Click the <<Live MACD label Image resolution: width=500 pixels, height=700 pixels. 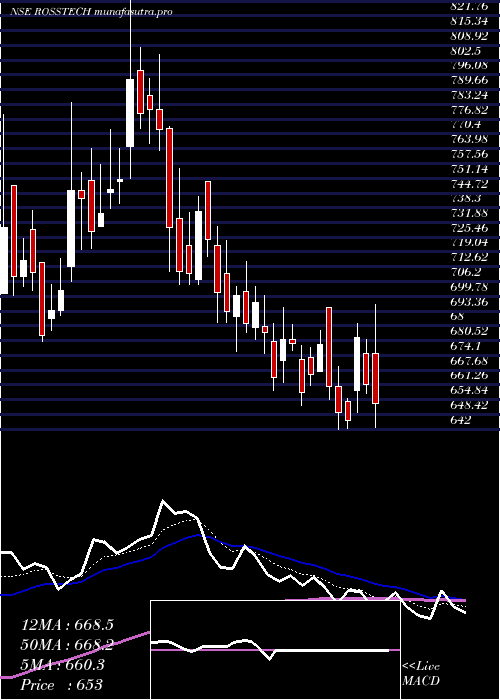click(x=421, y=674)
